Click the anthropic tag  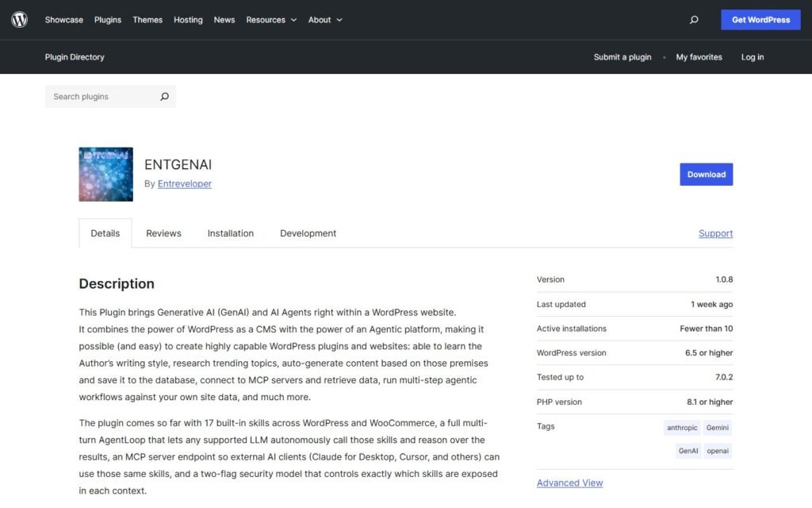[x=682, y=428]
